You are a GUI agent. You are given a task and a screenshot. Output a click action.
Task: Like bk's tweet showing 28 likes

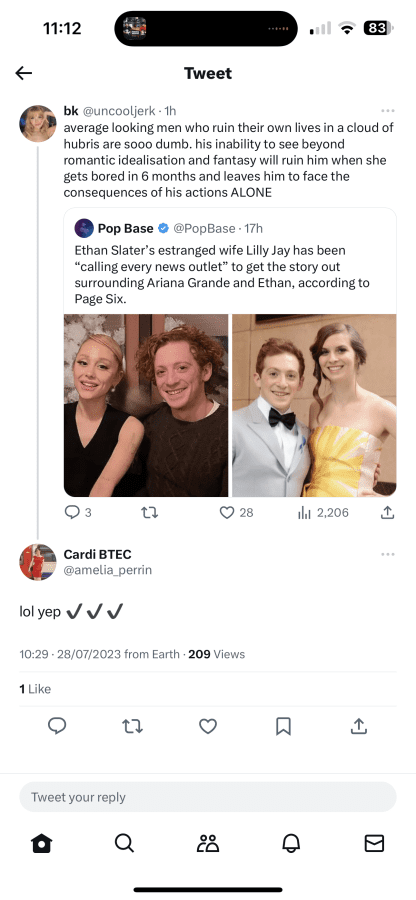coord(236,513)
